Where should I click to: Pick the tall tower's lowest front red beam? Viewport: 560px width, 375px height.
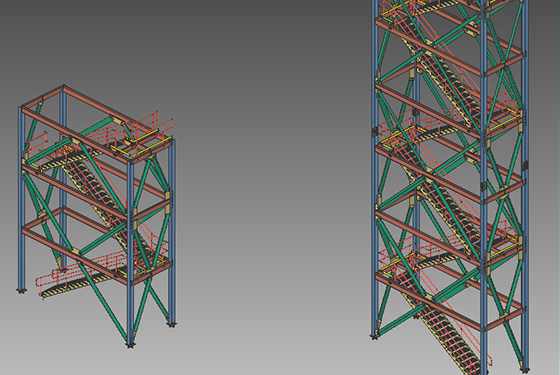429,301
